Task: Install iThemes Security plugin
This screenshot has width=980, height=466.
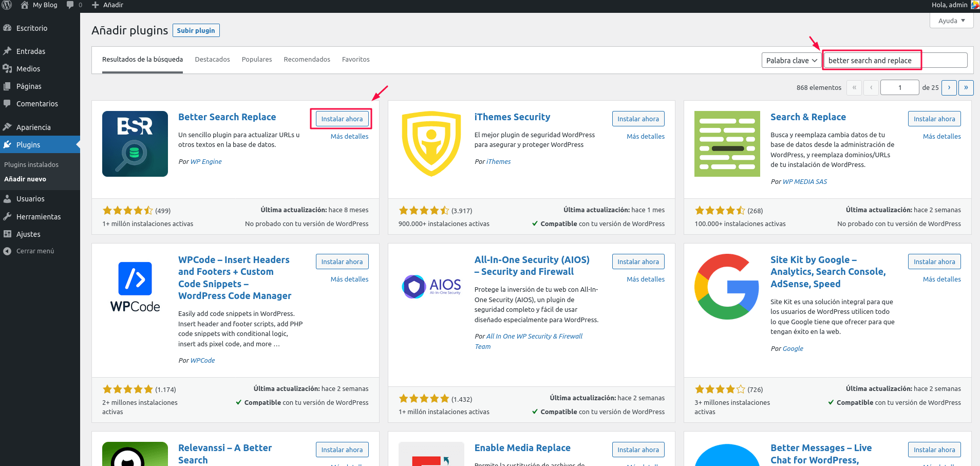Action: click(638, 119)
